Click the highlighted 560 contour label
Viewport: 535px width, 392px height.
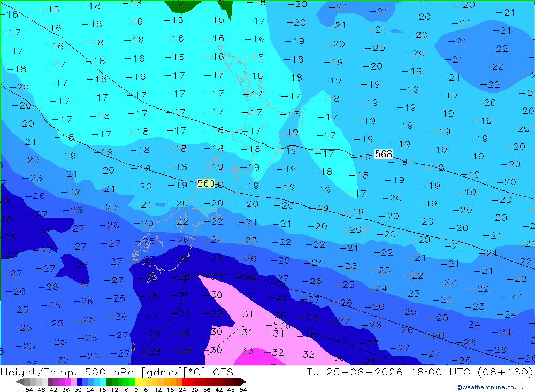click(206, 183)
